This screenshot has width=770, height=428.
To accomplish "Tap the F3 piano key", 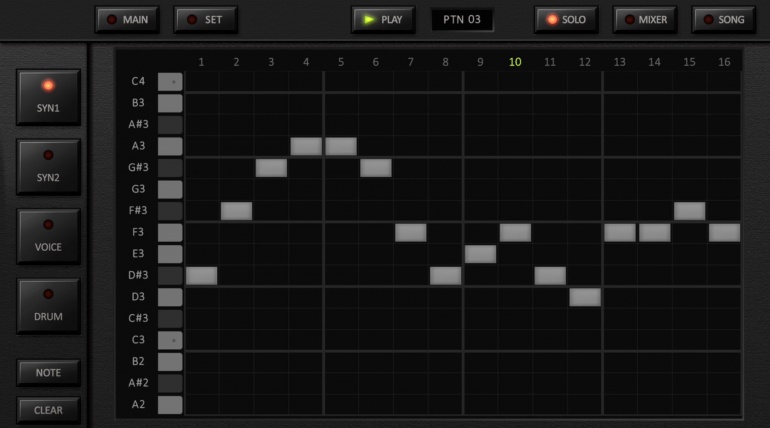I will pos(170,233).
